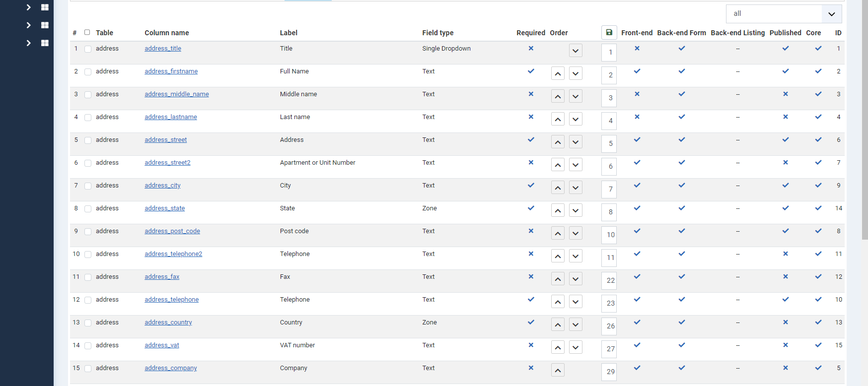
Task: Move address_title field down in order
Action: coord(576,51)
